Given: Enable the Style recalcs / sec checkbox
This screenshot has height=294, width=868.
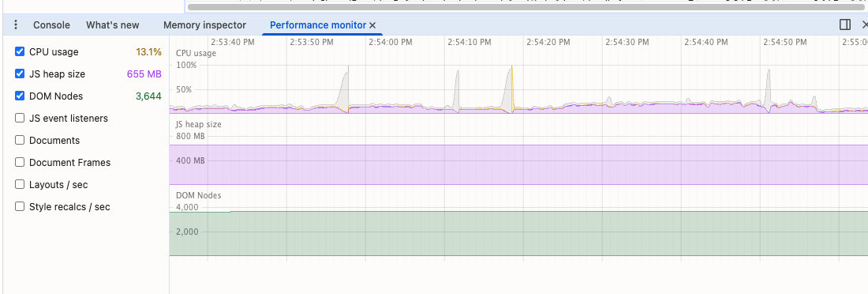Looking at the screenshot, I should (x=20, y=206).
